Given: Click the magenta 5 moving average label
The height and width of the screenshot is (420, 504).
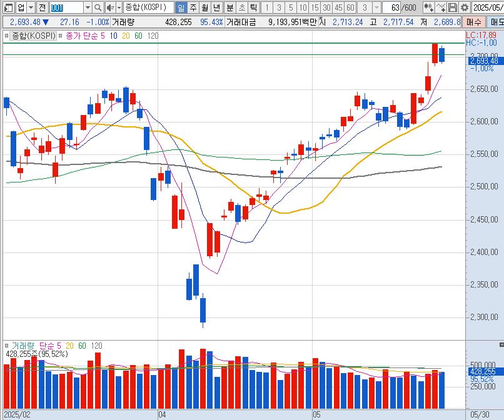Looking at the screenshot, I should [103, 36].
